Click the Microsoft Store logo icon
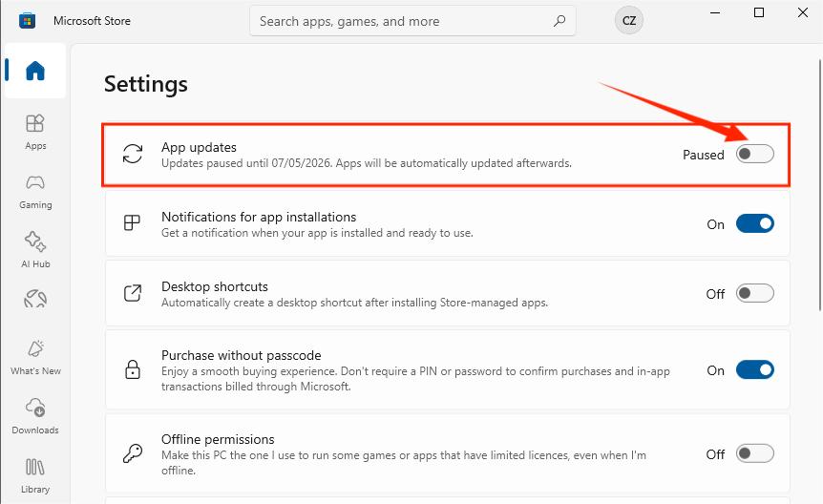The image size is (823, 504). point(27,20)
